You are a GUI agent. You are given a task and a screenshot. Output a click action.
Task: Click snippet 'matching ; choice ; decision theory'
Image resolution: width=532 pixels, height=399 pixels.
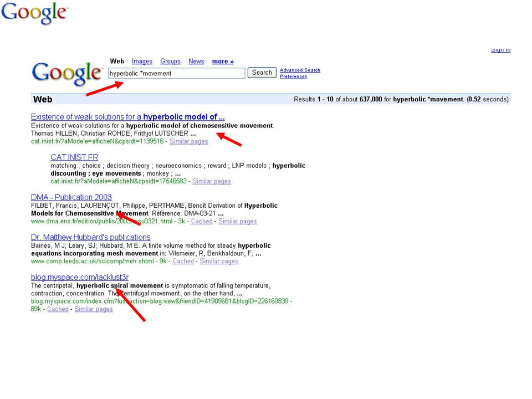pyautogui.click(x=100, y=166)
